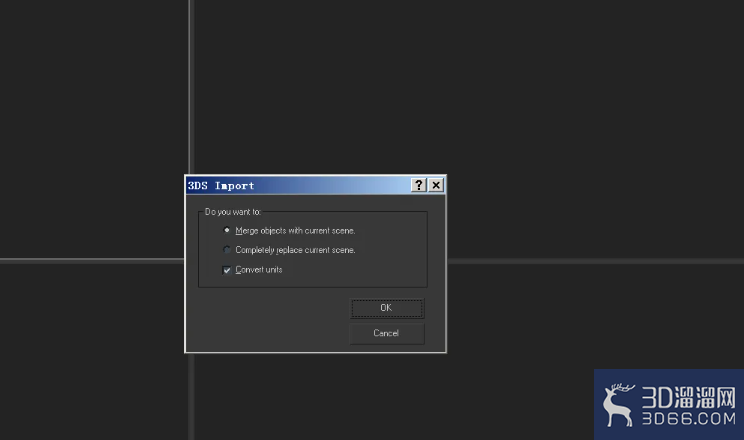Open help via question mark icon
The height and width of the screenshot is (440, 744).
coord(418,185)
